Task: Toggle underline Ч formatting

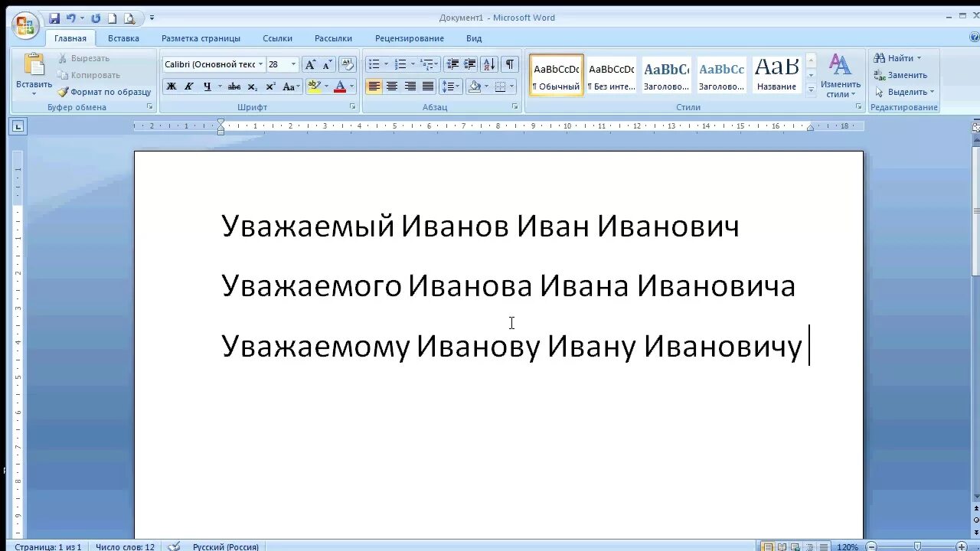Action: click(207, 86)
